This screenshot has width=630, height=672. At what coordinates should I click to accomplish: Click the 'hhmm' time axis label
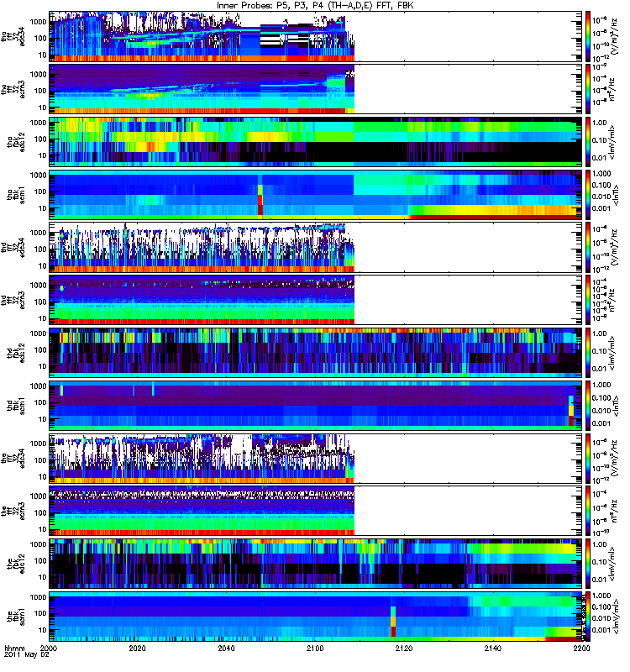click(15, 648)
